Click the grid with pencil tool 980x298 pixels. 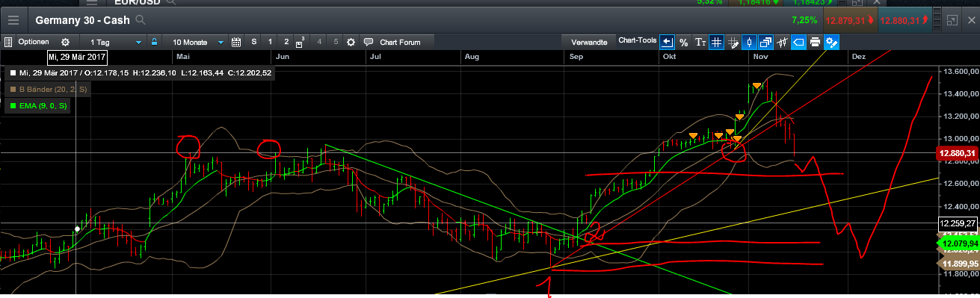(733, 42)
